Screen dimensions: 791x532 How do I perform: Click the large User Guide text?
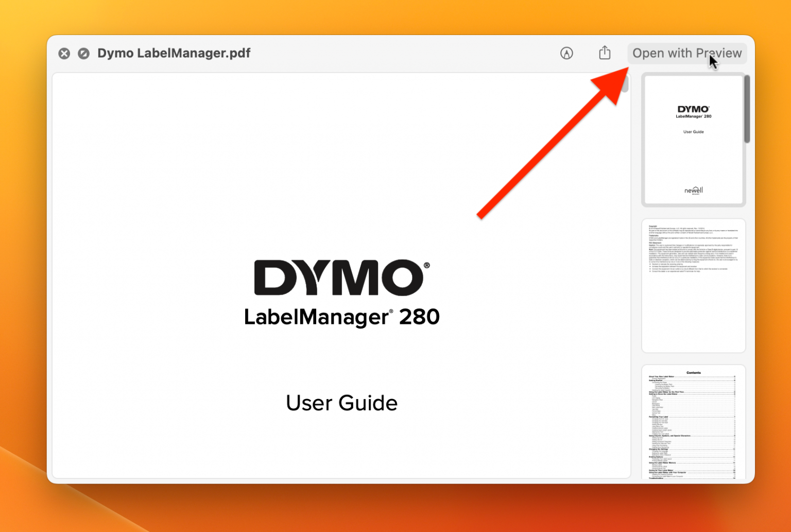pyautogui.click(x=341, y=403)
